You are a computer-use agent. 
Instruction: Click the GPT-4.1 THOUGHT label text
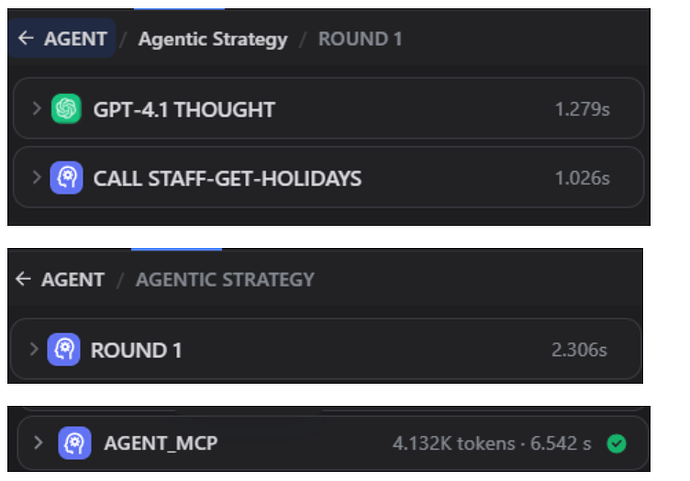pyautogui.click(x=184, y=109)
